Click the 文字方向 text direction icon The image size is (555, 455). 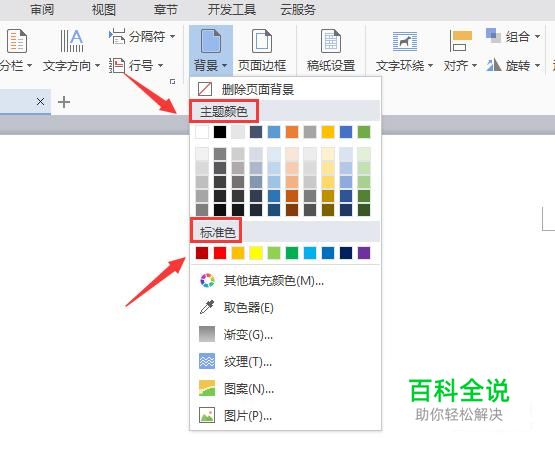point(71,41)
